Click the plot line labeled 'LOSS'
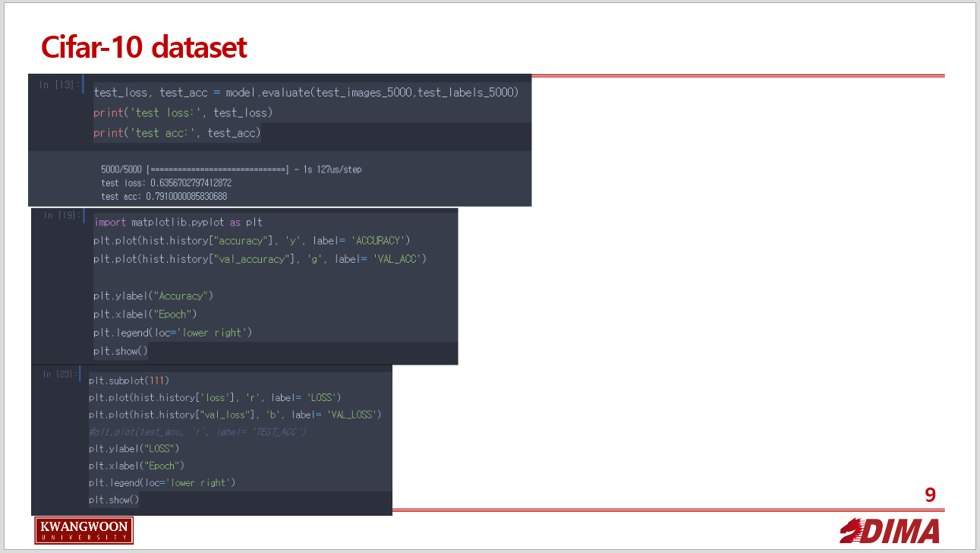980x553 pixels. pyautogui.click(x=216, y=397)
